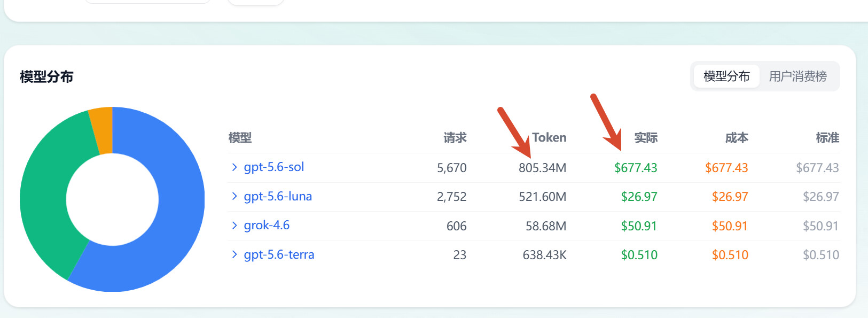Image resolution: width=868 pixels, height=318 pixels.
Task: Open the gpt-5.6-sol model link
Action: click(274, 167)
